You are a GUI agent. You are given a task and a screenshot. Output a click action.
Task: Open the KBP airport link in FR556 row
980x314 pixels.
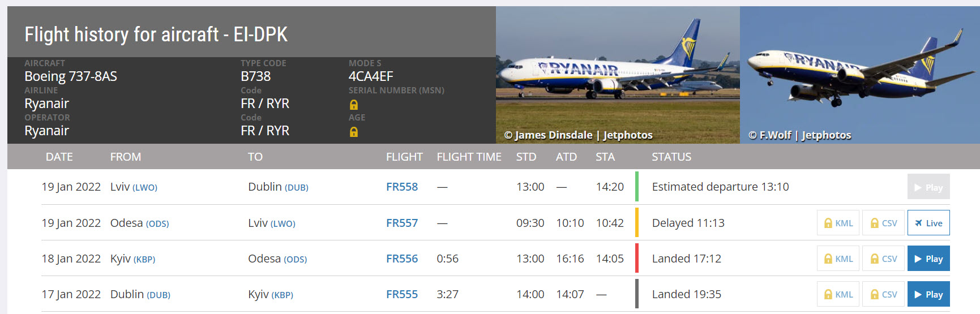[x=144, y=260]
